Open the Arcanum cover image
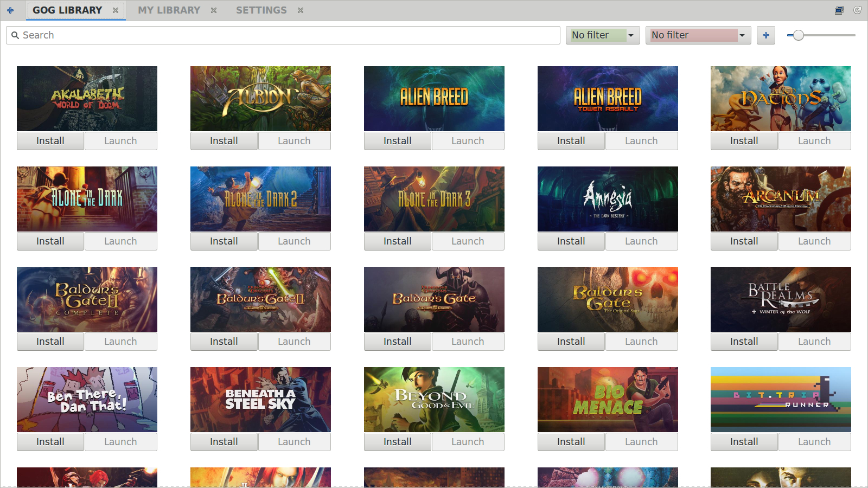This screenshot has width=868, height=488. [781, 199]
